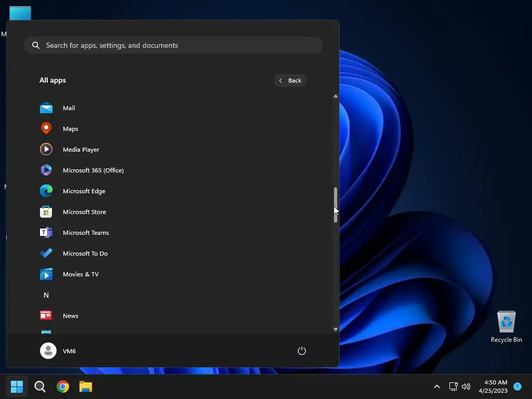Viewport: 532px width, 399px height.
Task: Open Microsoft To Do checkmark icon
Action: click(x=46, y=253)
